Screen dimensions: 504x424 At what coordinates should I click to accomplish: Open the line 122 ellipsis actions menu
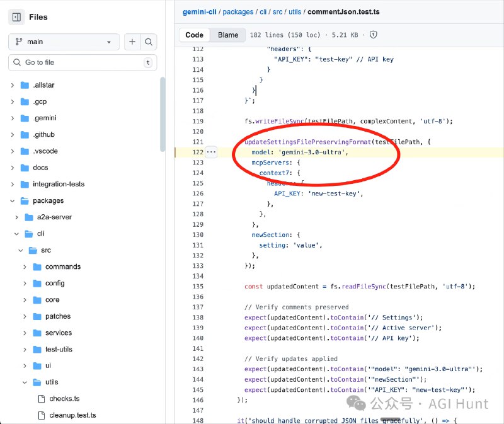[211, 152]
